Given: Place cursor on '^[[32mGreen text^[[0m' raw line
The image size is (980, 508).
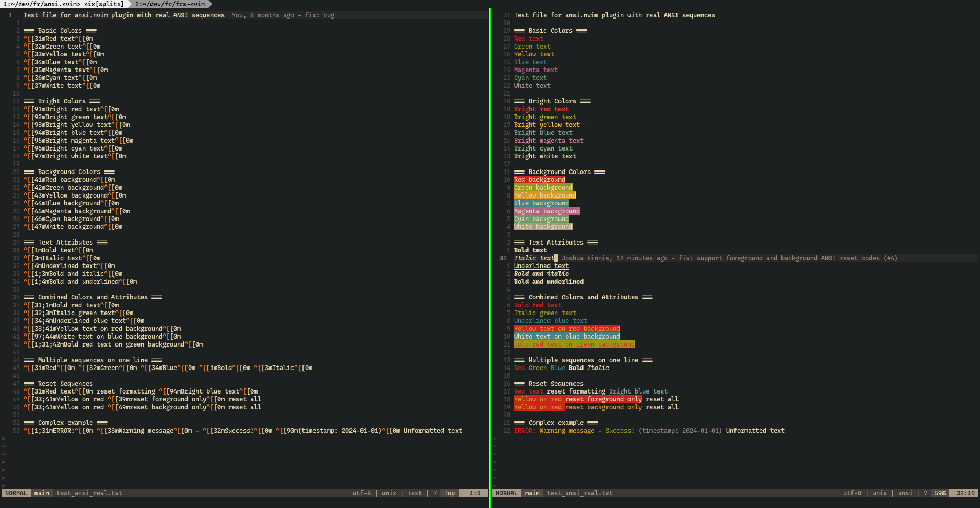Looking at the screenshot, I should click(x=62, y=47).
